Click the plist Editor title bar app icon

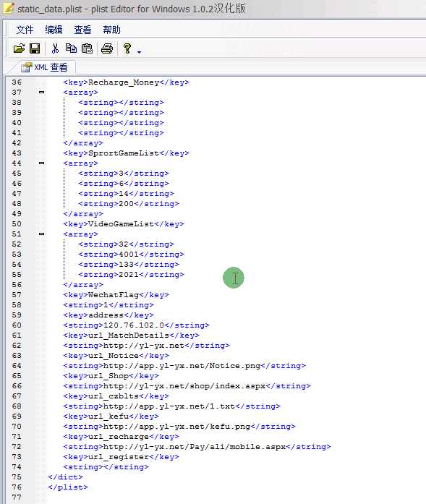click(x=8, y=8)
